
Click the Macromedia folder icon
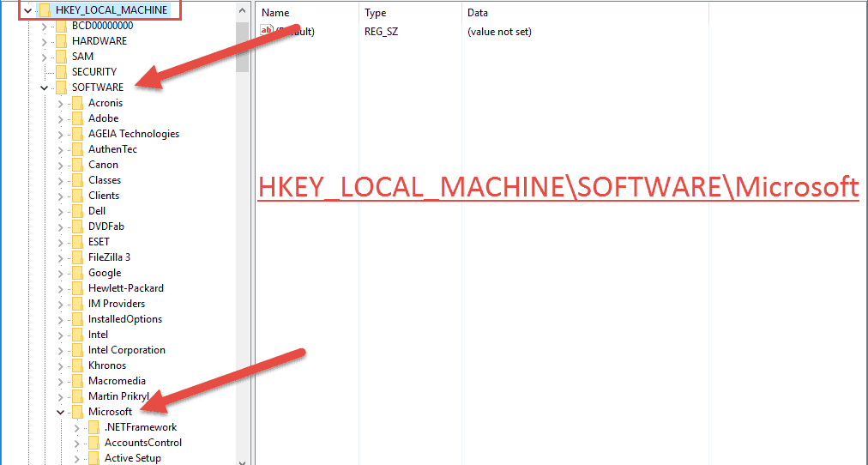coord(77,381)
